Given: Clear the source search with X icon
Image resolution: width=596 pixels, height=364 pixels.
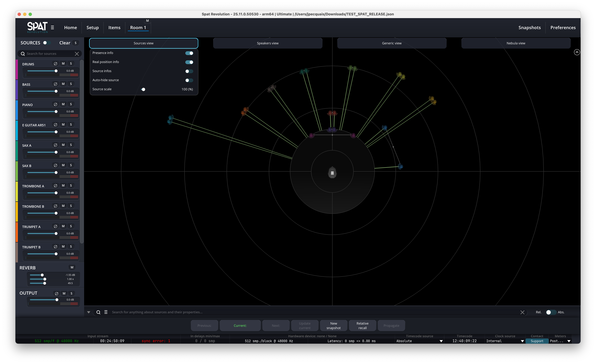Looking at the screenshot, I should 77,54.
